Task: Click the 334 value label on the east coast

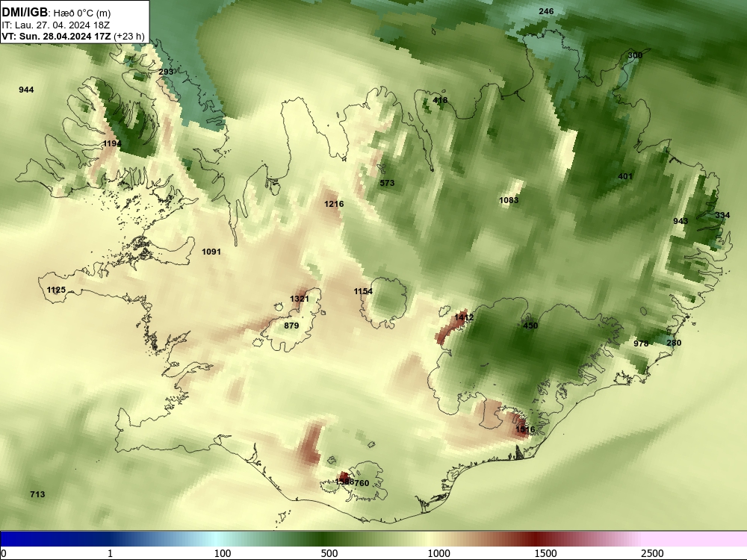Action: click(x=722, y=215)
